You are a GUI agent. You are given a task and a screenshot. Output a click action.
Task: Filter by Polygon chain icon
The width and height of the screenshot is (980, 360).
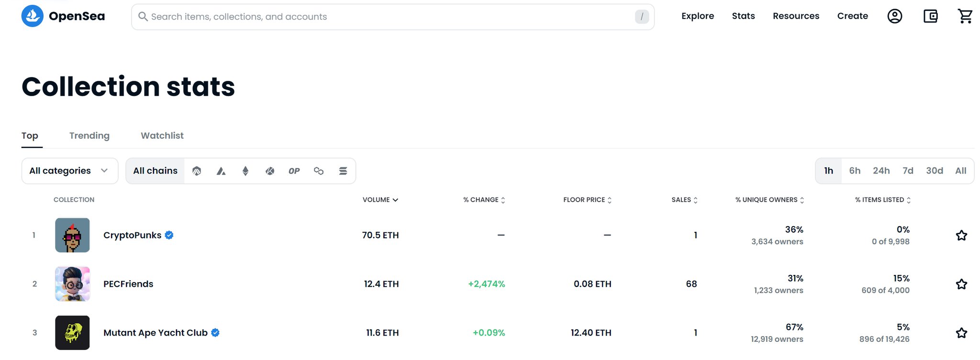tap(319, 171)
